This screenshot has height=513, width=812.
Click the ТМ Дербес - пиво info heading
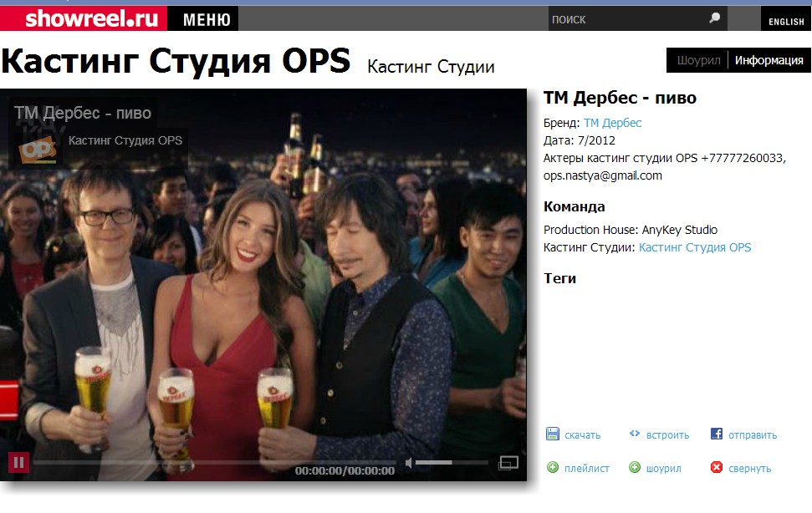[620, 98]
